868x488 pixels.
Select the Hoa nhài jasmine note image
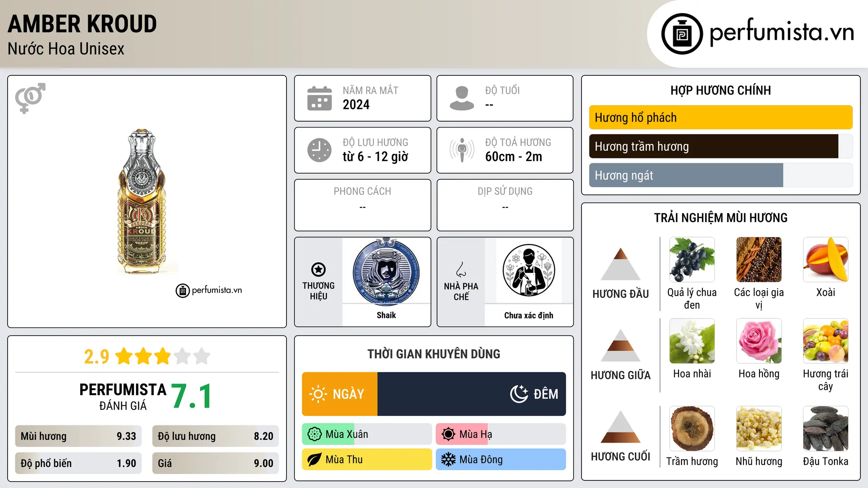(x=692, y=341)
